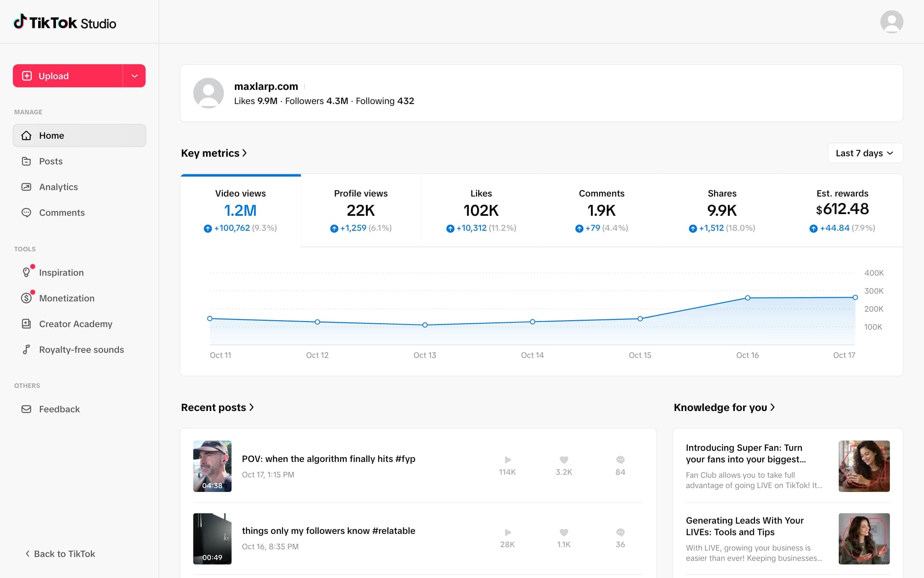Viewport: 924px width, 578px height.
Task: Click the maxlarp.com profile avatar
Action: 208,93
